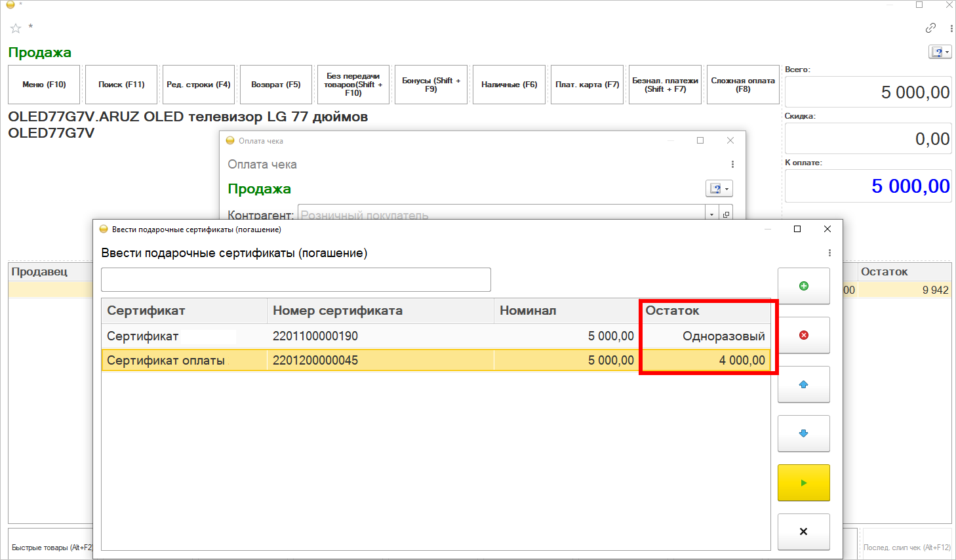
Task: Click the green plus add certificate button
Action: coord(803,286)
